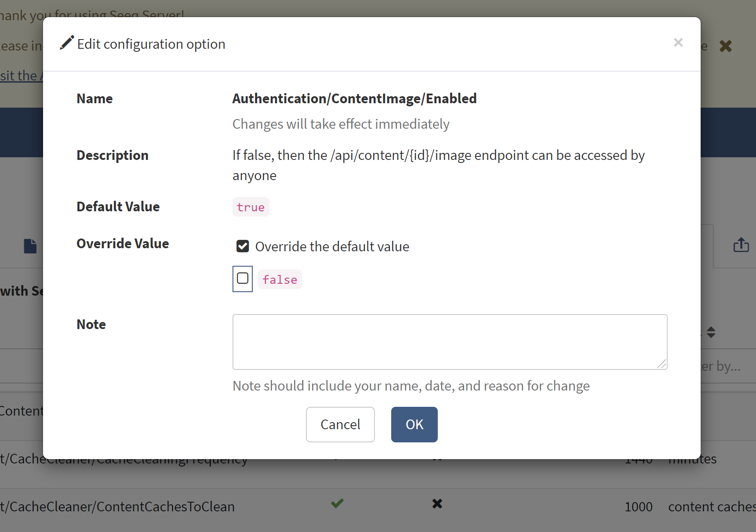756x532 pixels.
Task: Click the export share icon behind dialog
Action: (741, 245)
